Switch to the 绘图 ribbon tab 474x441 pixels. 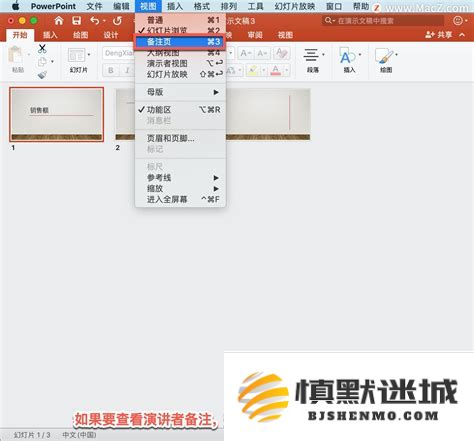(x=81, y=35)
